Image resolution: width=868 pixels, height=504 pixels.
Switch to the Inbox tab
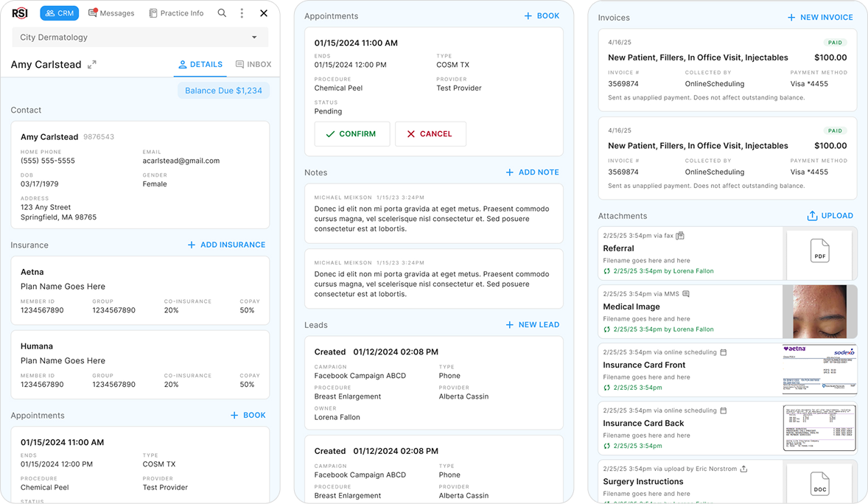pos(253,65)
